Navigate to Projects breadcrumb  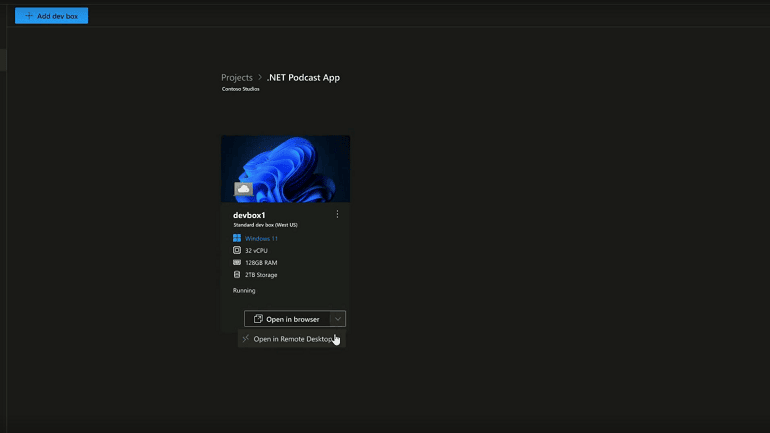pos(237,78)
